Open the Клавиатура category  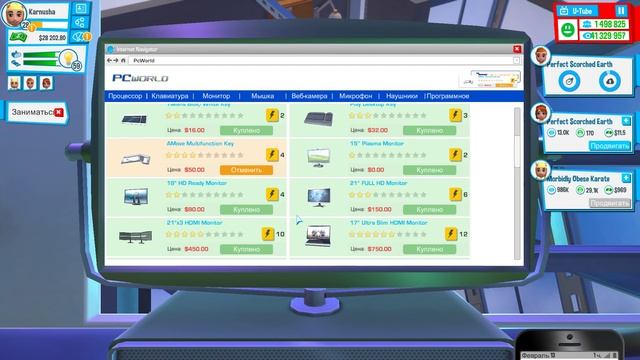(x=170, y=96)
